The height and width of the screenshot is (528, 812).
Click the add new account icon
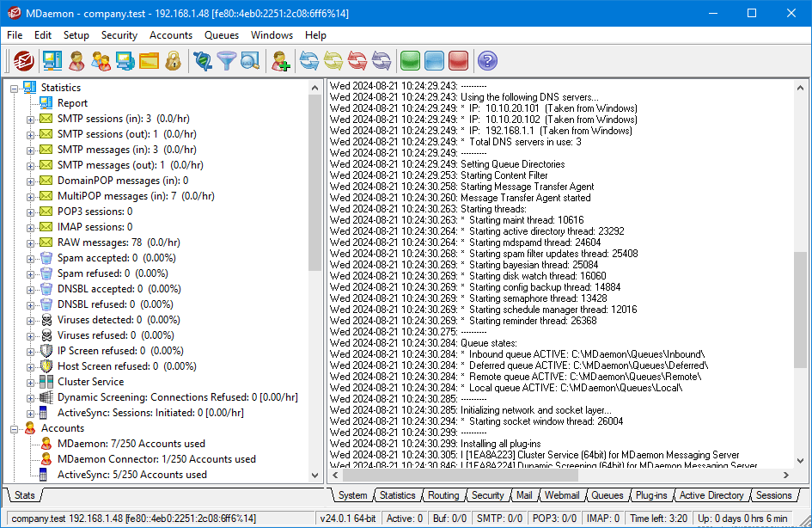[281, 60]
